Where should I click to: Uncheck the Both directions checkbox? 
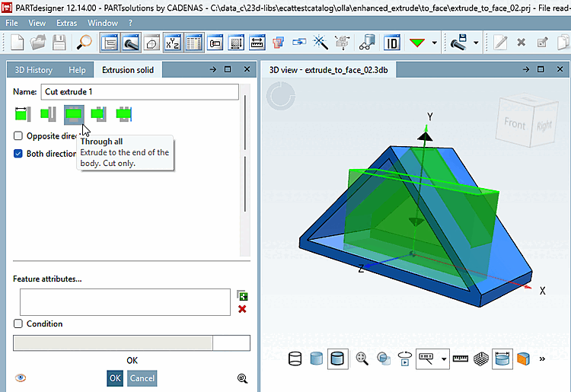coord(18,154)
